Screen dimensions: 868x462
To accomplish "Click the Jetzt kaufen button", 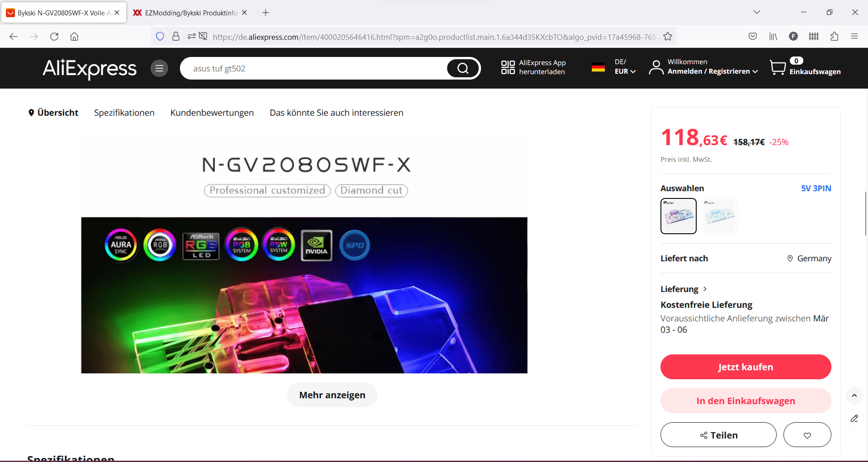I will coord(746,367).
